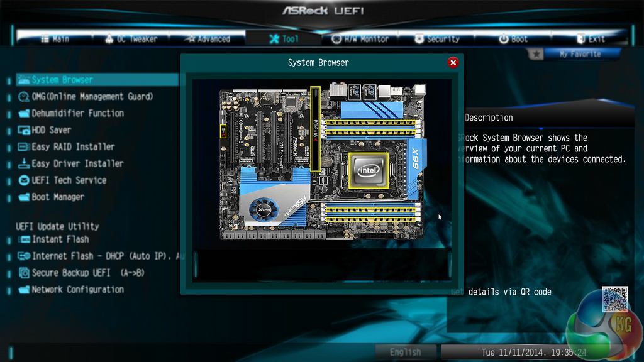Image resolution: width=644 pixels, height=362 pixels.
Task: Click the lower yellow DIMM memory slots
Action: point(371,212)
